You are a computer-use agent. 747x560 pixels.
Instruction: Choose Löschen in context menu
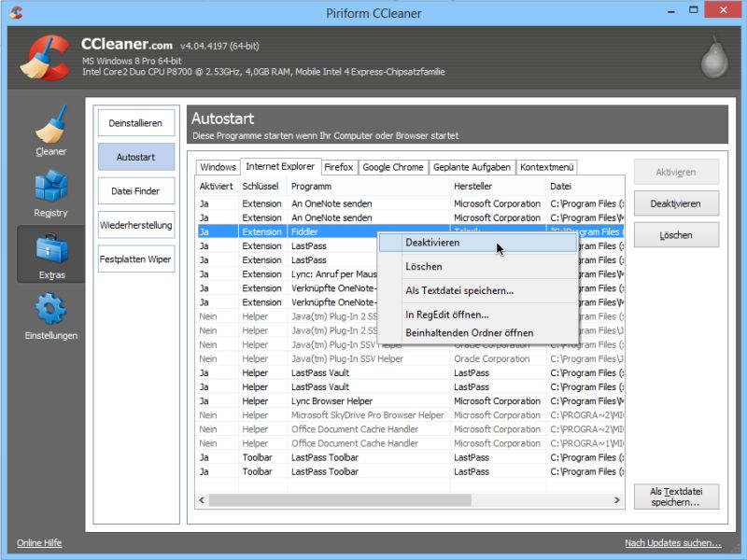[x=478, y=267]
